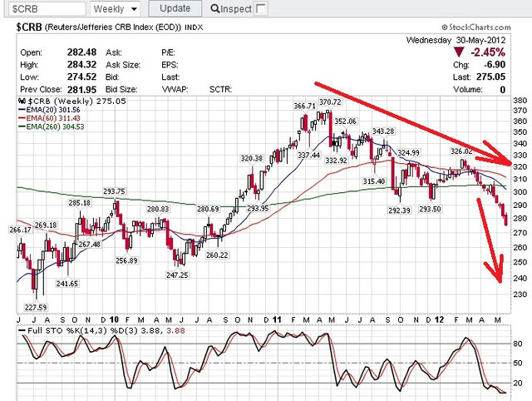Image resolution: width=532 pixels, height=401 pixels.
Task: Click the 227.59 low price label
Action: coord(36,307)
